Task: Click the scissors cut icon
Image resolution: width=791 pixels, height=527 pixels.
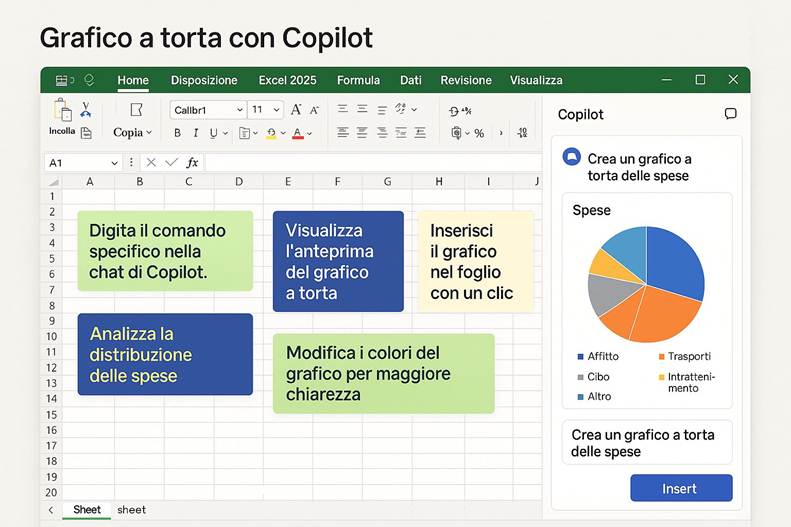Action: click(86, 109)
